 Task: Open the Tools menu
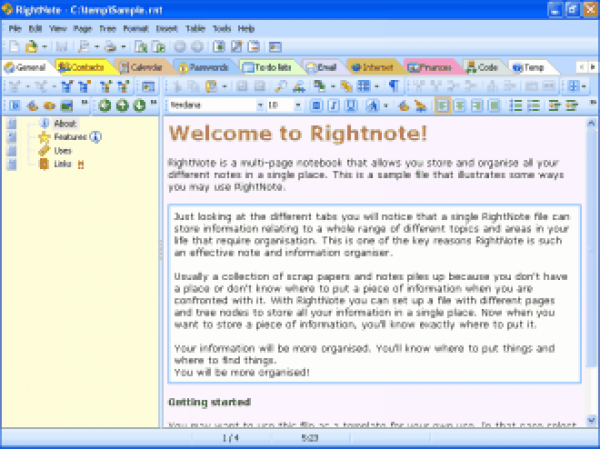(x=222, y=29)
